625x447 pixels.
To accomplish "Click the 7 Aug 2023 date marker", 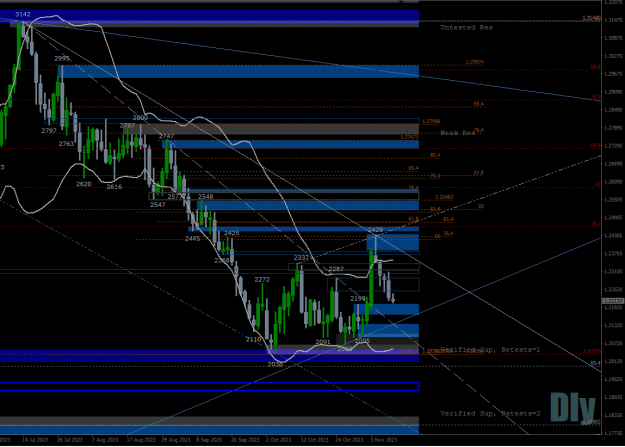I will tap(105, 440).
